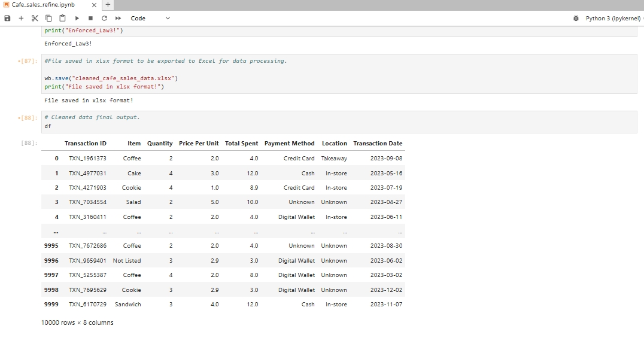Click the Salad item cell
This screenshot has height=350, width=644.
133,202
